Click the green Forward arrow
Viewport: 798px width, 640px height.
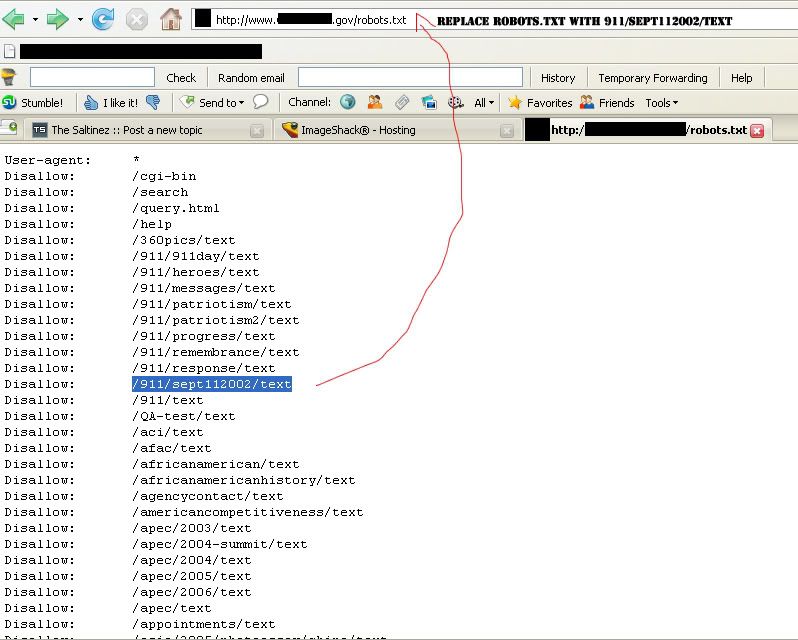point(58,19)
